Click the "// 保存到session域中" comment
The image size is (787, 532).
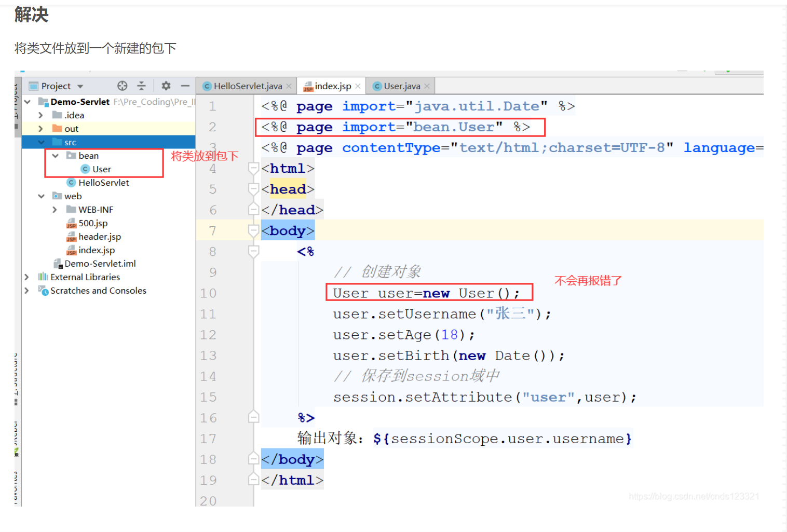417,376
